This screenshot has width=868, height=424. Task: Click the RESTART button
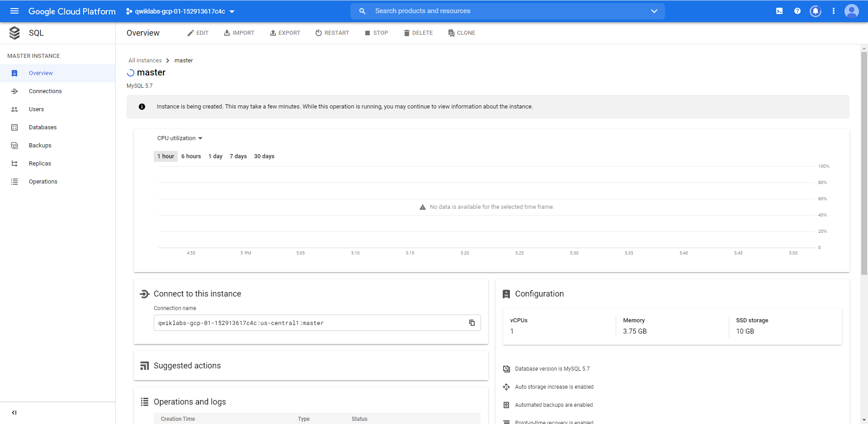click(x=332, y=33)
